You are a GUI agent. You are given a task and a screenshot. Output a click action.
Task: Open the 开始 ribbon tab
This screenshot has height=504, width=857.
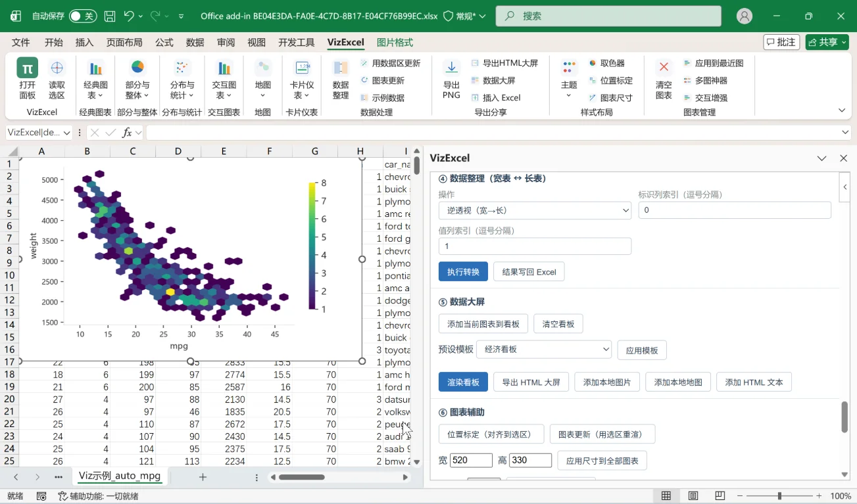(x=54, y=42)
